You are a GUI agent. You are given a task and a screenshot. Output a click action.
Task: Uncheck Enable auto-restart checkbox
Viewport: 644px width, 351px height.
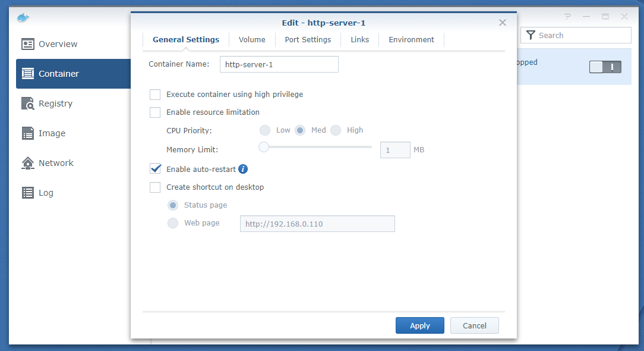155,170
